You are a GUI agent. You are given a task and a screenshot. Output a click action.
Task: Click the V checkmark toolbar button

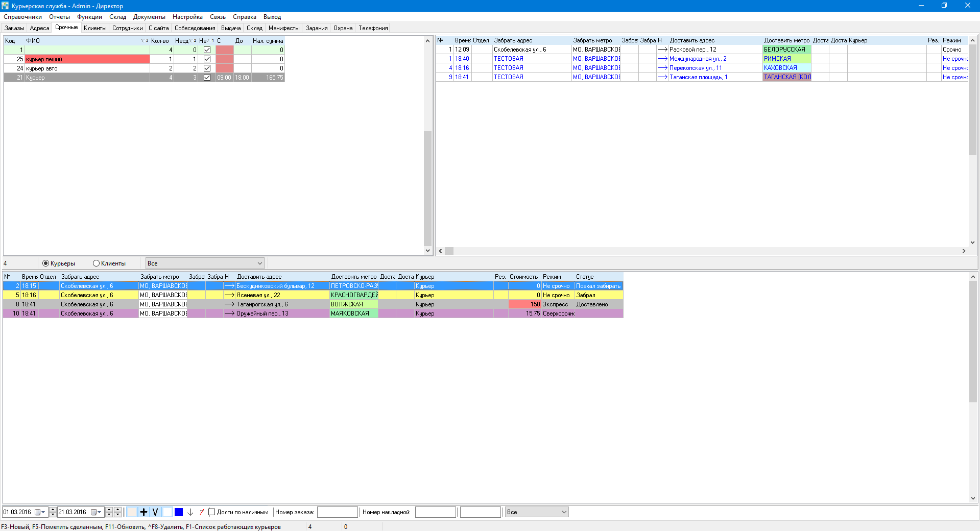coord(155,512)
